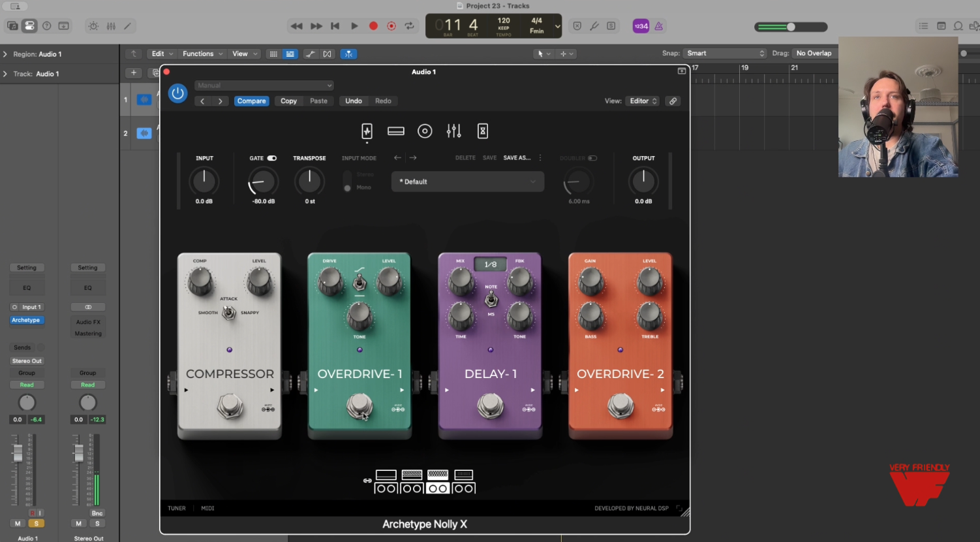Click the MIDI tab at bottom

(x=207, y=508)
